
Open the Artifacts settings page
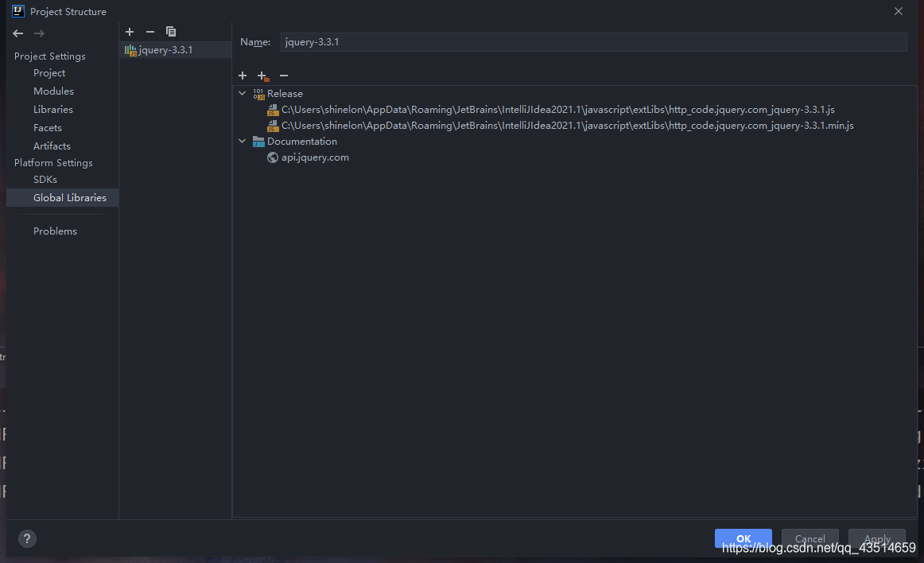pyautogui.click(x=52, y=146)
